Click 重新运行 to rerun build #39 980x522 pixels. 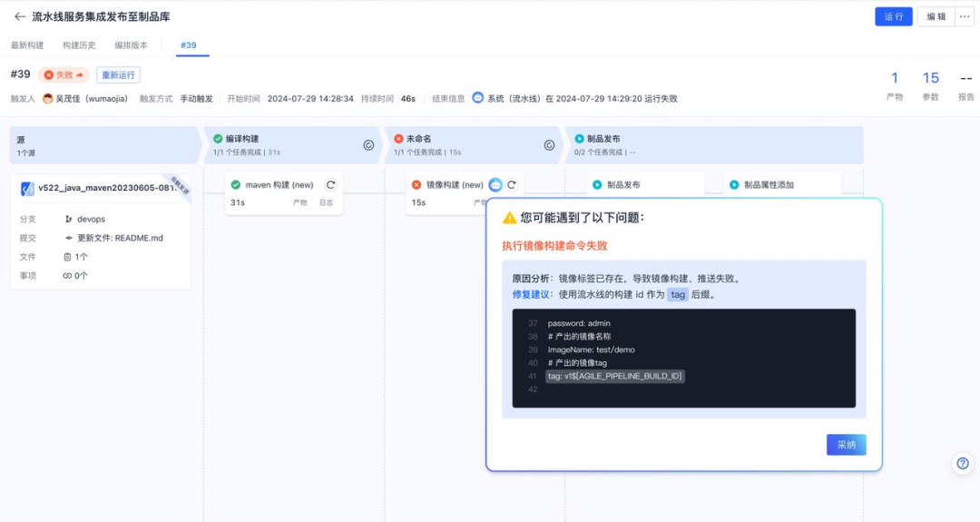(118, 74)
